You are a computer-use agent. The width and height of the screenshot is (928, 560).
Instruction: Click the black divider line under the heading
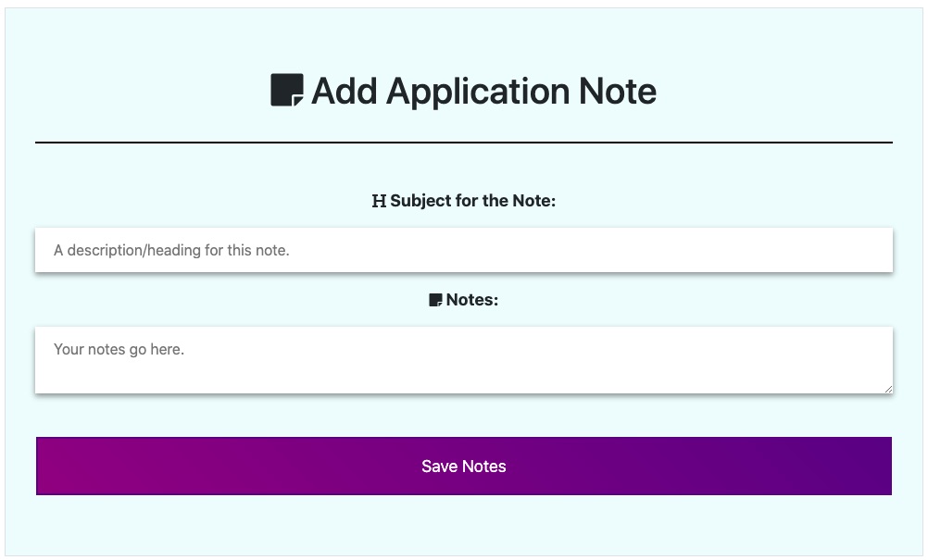[464, 143]
